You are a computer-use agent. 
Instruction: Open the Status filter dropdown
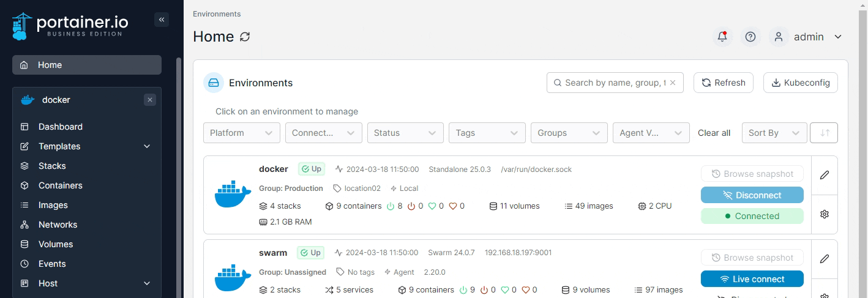point(405,133)
